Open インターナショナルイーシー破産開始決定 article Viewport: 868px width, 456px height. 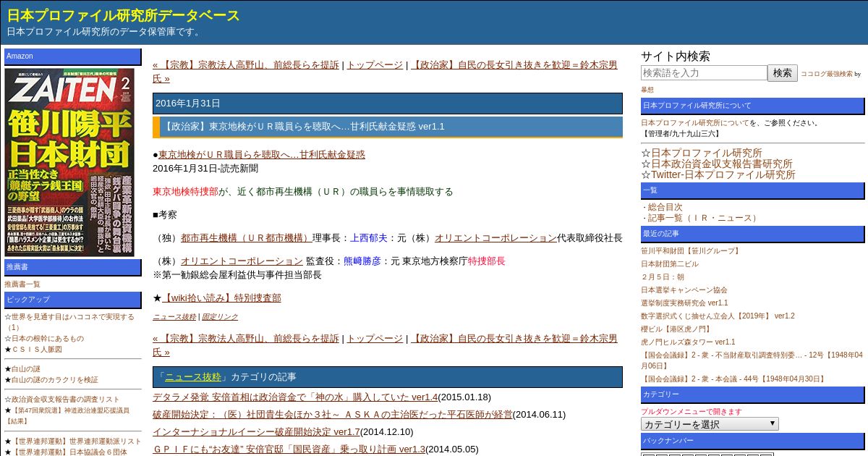256,432
